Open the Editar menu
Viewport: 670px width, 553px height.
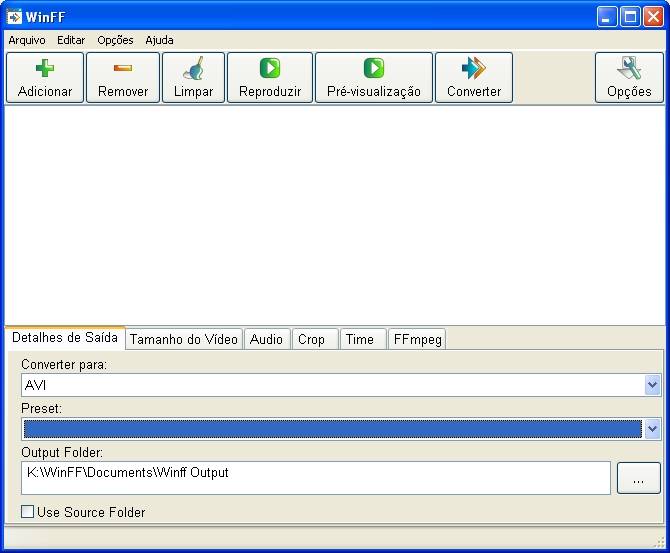(x=71, y=40)
